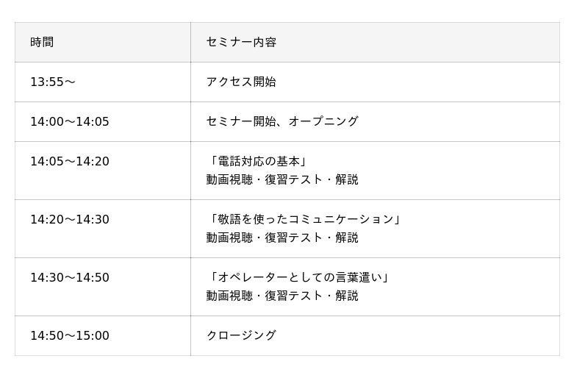Click the 14:00～14:05 time slot
Screen dimensions: 588x378
69,122
